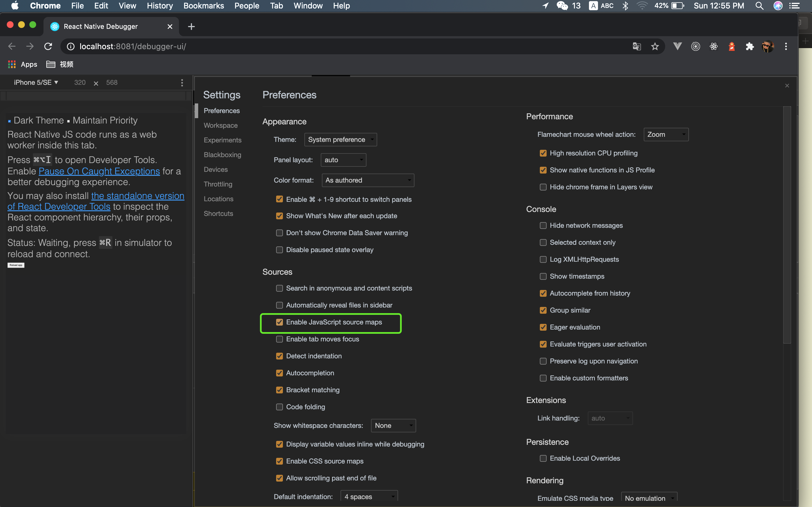Enable Local Overrides checkbox

point(543,458)
